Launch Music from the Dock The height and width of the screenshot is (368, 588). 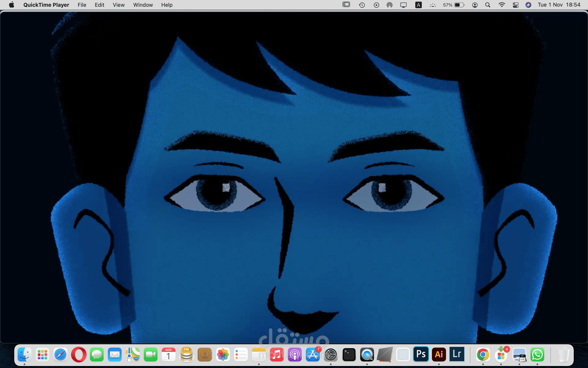coord(277,354)
